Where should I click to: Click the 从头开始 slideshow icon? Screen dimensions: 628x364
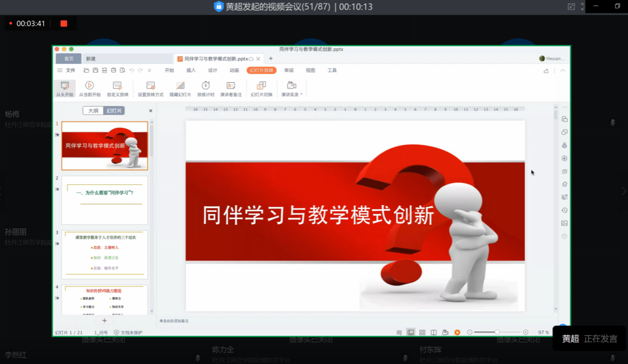tap(65, 85)
